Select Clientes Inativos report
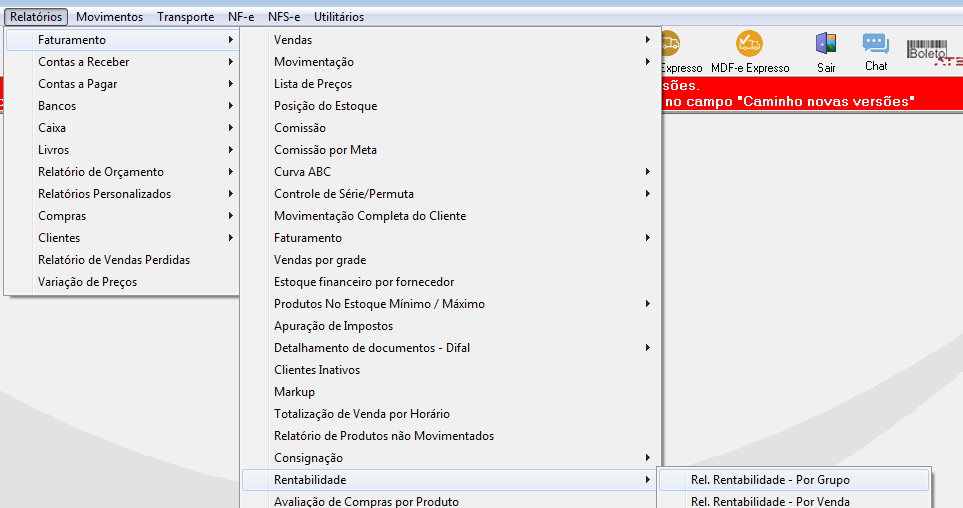This screenshot has height=508, width=963. (x=451, y=370)
